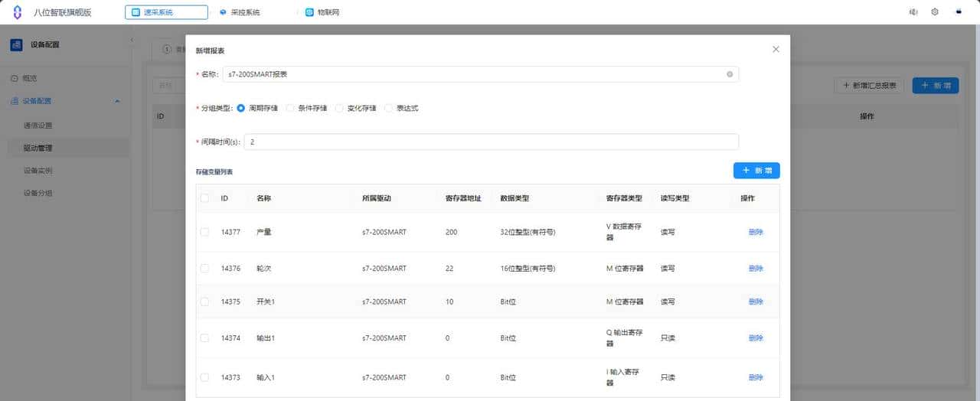Click the 轮次 name cell
The image size is (980, 401).
(264, 269)
